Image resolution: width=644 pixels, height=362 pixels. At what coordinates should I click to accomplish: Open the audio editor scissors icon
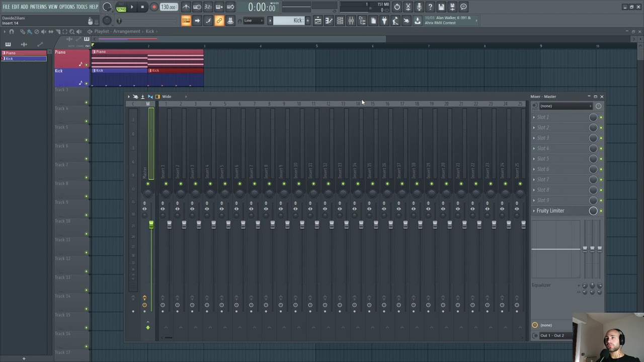point(408,7)
